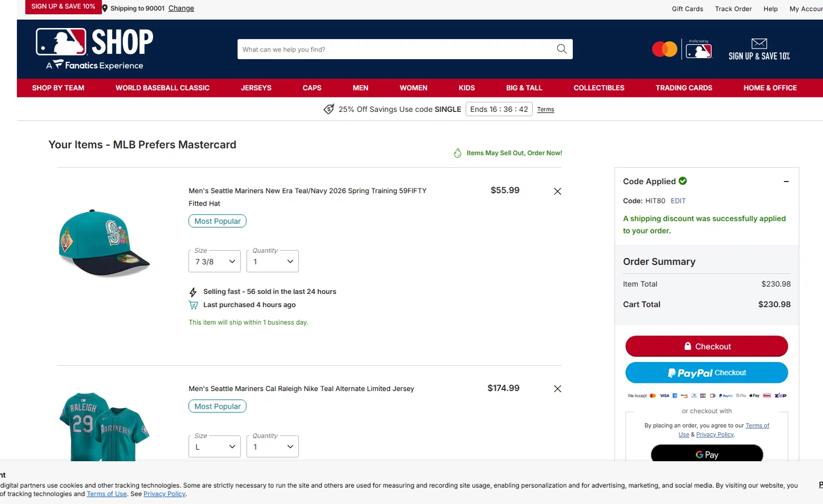Edit the applied HIT80 code
This screenshot has height=504, width=823.
pos(678,201)
